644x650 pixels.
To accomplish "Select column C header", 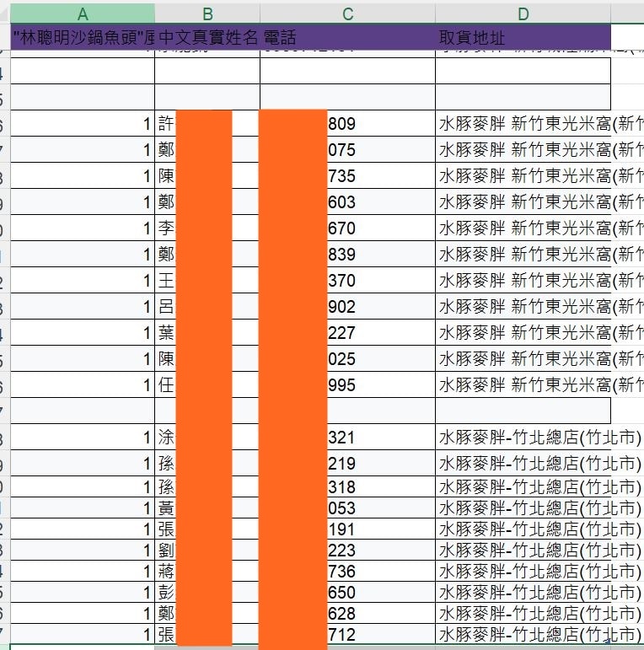I will point(347,13).
